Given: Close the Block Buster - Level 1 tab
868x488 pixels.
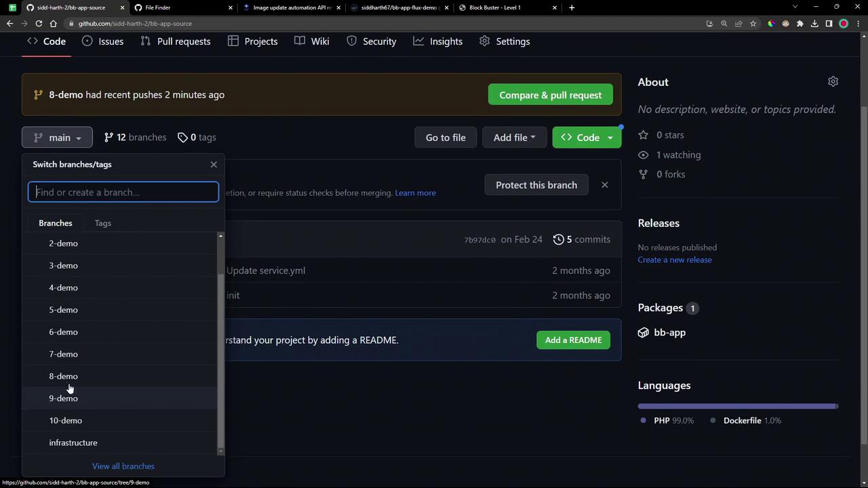Looking at the screenshot, I should (555, 7).
